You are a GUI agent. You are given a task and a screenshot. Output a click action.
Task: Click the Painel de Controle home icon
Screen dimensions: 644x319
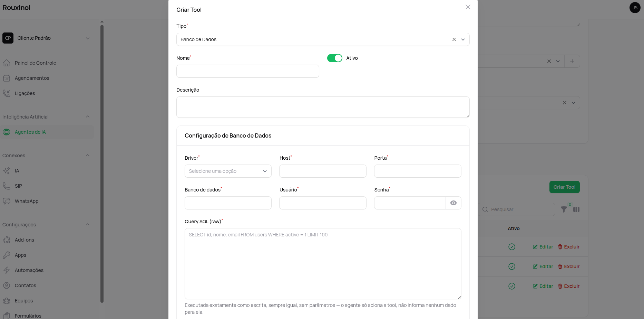[x=7, y=63]
